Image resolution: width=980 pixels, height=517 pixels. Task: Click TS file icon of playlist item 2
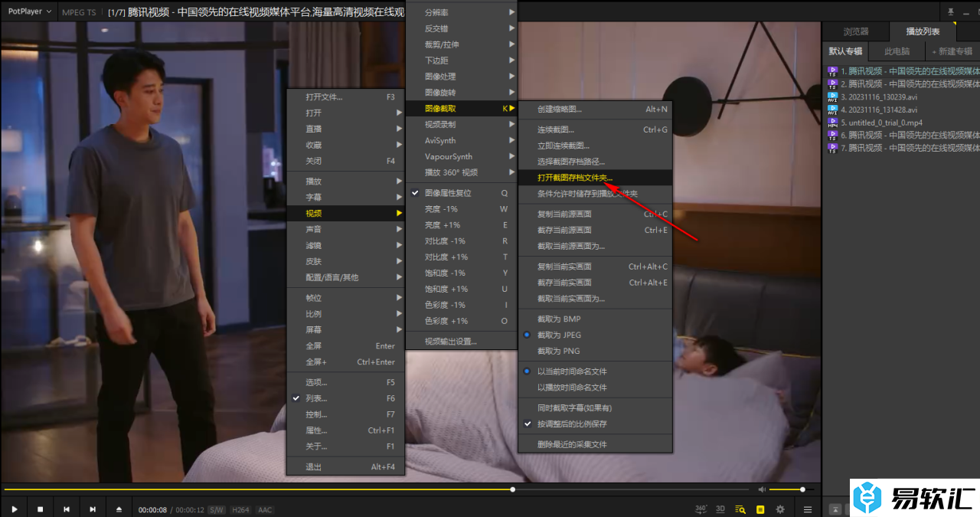click(833, 83)
